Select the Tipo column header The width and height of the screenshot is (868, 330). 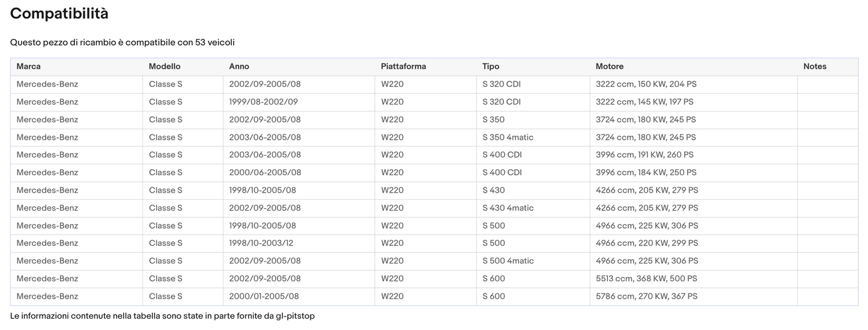coord(491,67)
